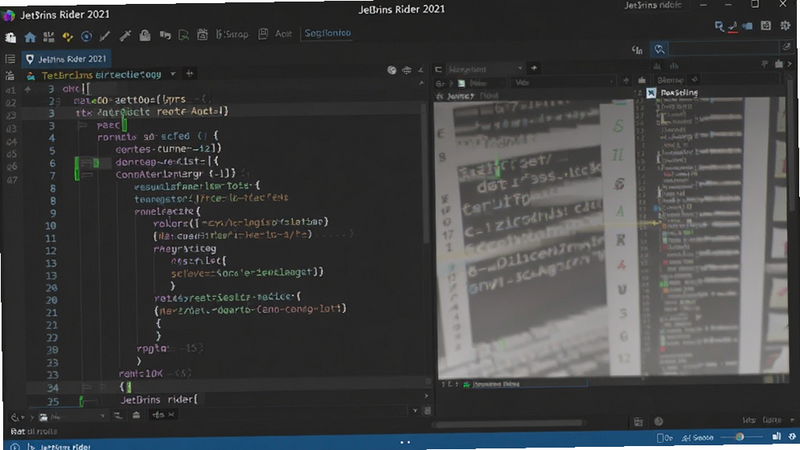The width and height of the screenshot is (800, 450).
Task: Click the plus icon next to file breadcrumb
Action: pyautogui.click(x=189, y=73)
